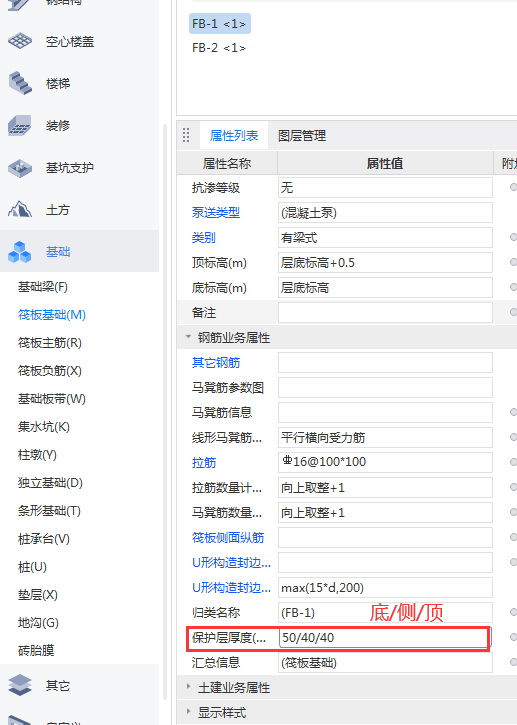Toggle attach circle for 拉筋 row

click(513, 462)
